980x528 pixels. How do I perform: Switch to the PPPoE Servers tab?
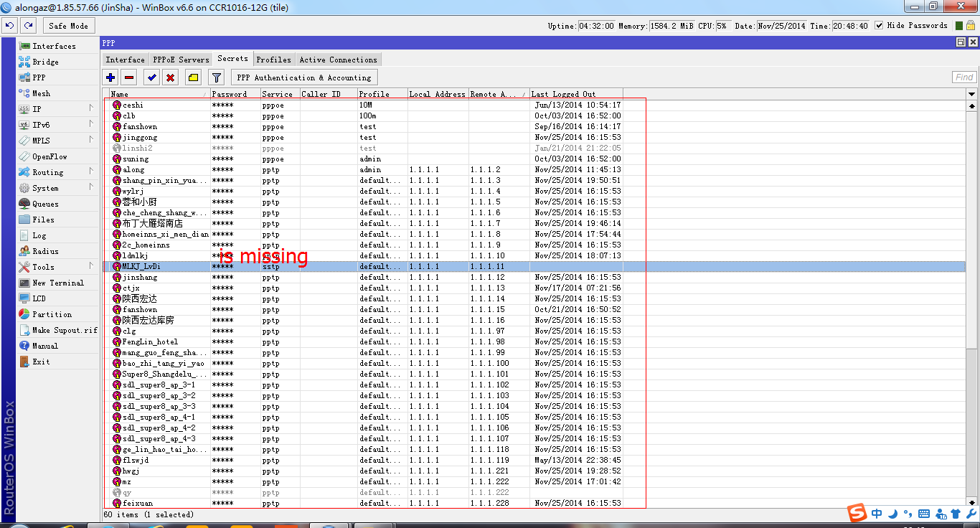181,60
